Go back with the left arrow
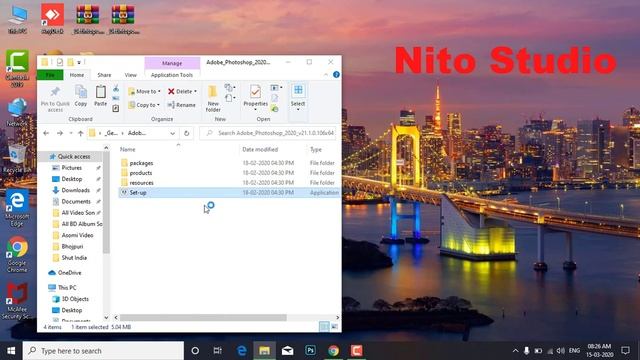Image resolution: width=640 pixels, height=360 pixels. 46,133
